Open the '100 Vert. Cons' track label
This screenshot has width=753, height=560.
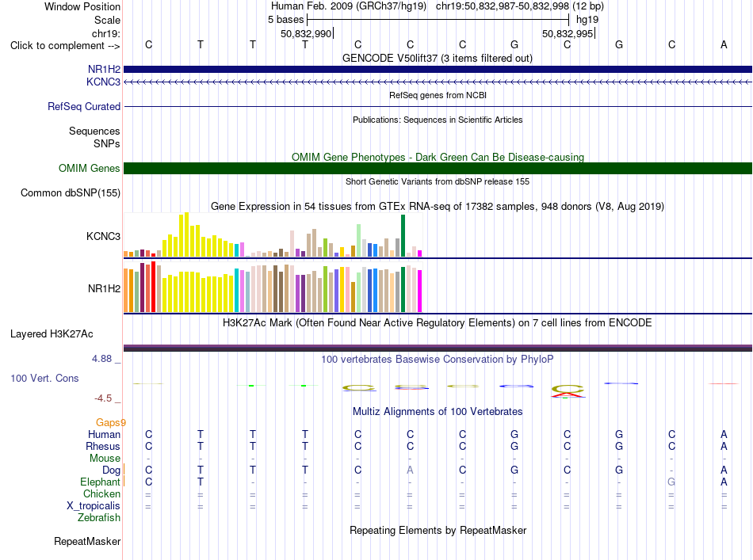(44, 378)
